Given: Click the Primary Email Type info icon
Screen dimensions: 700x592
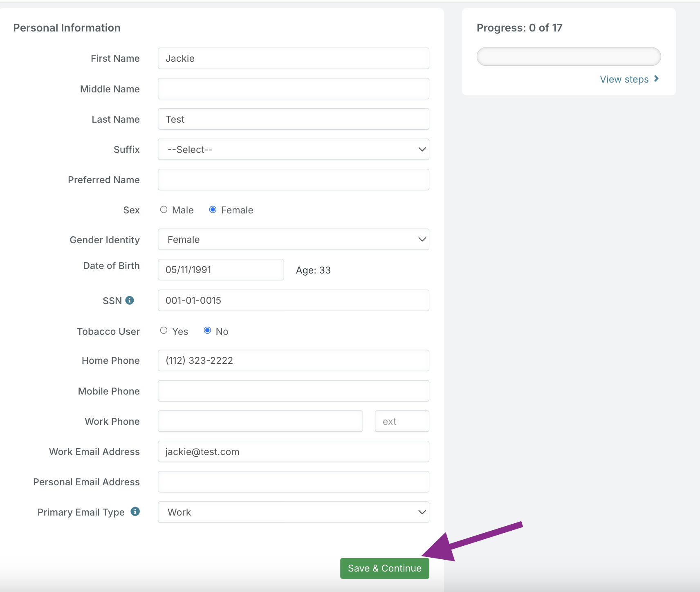Looking at the screenshot, I should point(135,511).
